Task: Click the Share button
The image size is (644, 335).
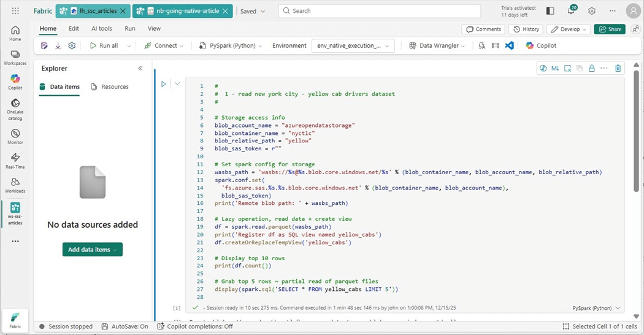Action: pos(609,29)
